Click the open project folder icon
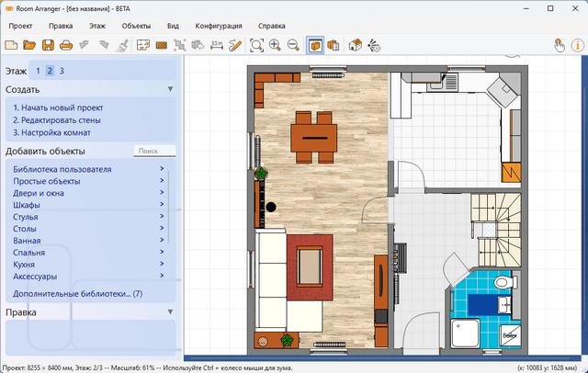This screenshot has width=588, height=373. coord(29,44)
